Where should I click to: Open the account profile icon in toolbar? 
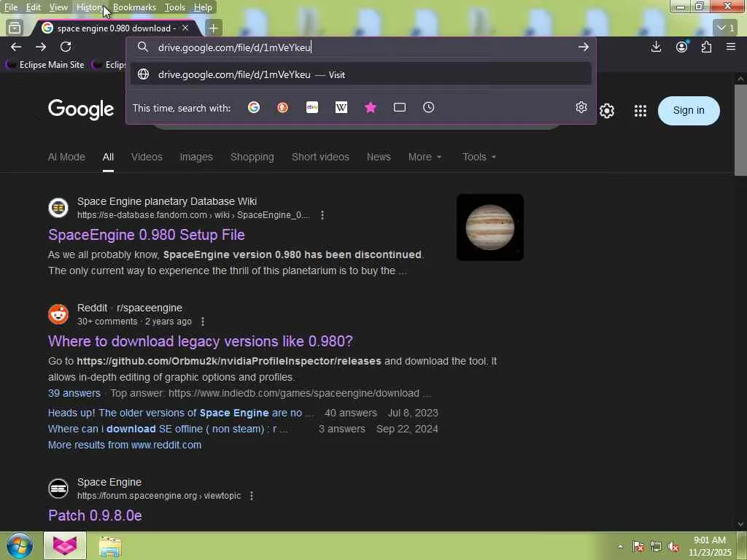(x=682, y=47)
